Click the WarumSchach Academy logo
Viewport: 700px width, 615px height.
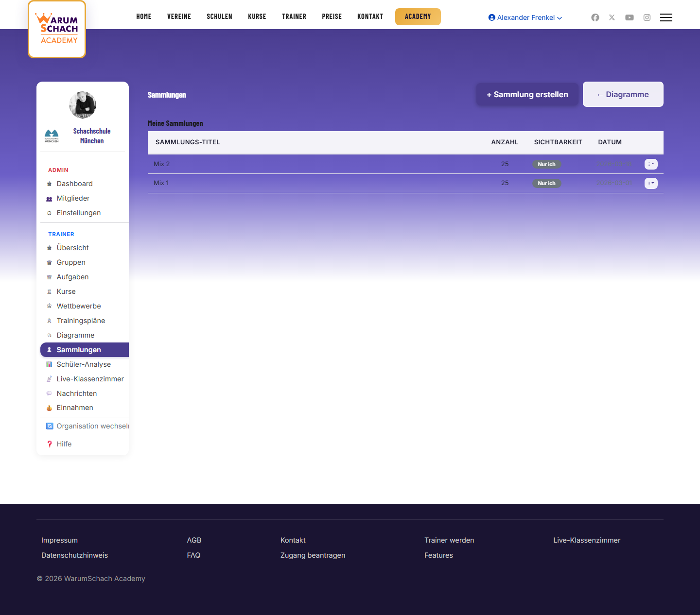[x=57, y=29]
